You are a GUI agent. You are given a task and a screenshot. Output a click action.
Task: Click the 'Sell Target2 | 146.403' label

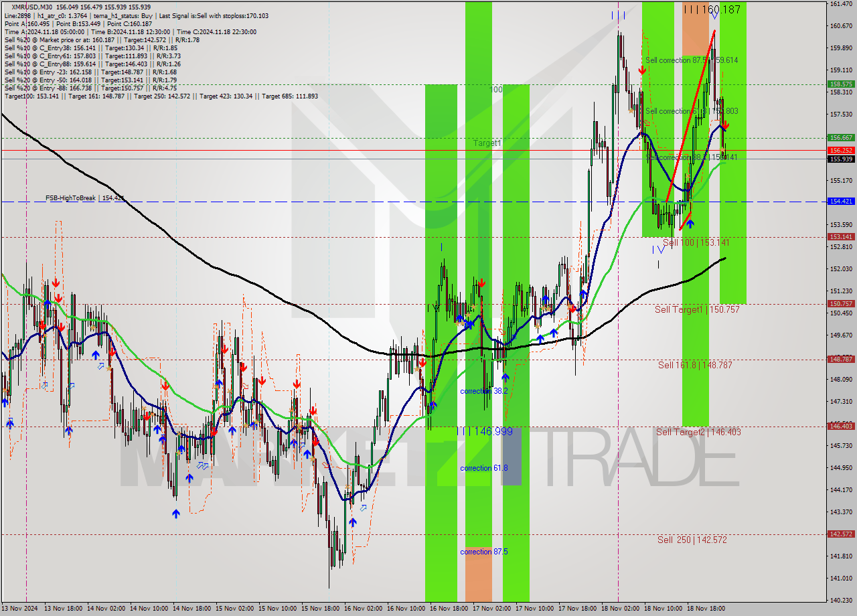coord(698,432)
